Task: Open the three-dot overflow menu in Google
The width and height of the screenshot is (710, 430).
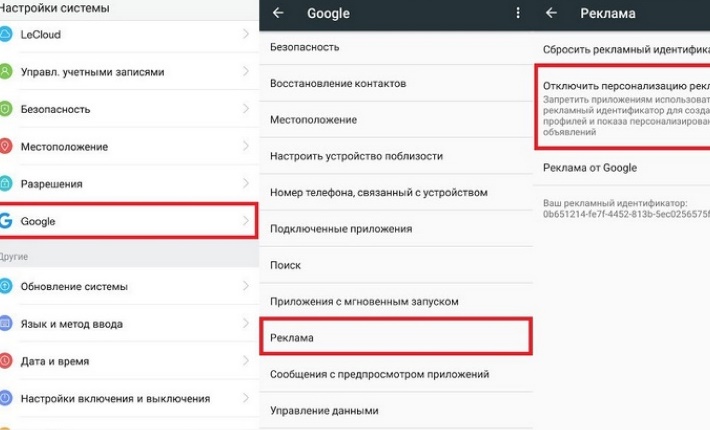Action: [518, 13]
